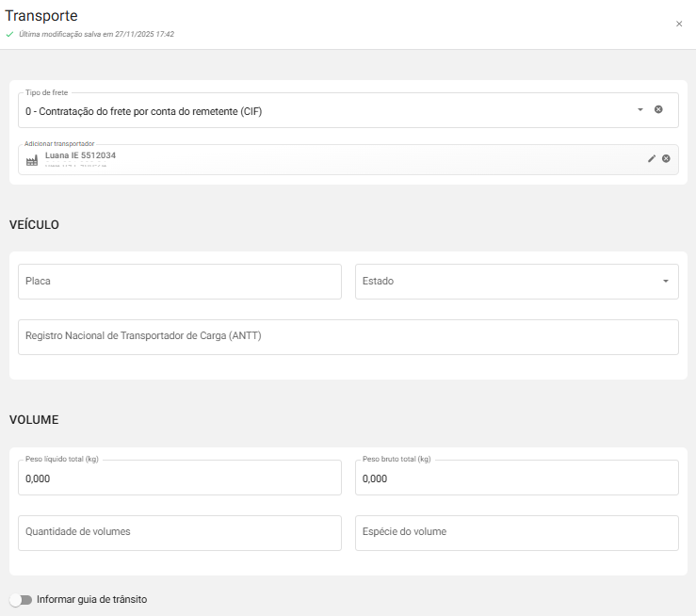
Task: Click the VEÍCULO section heading
Action: point(34,224)
